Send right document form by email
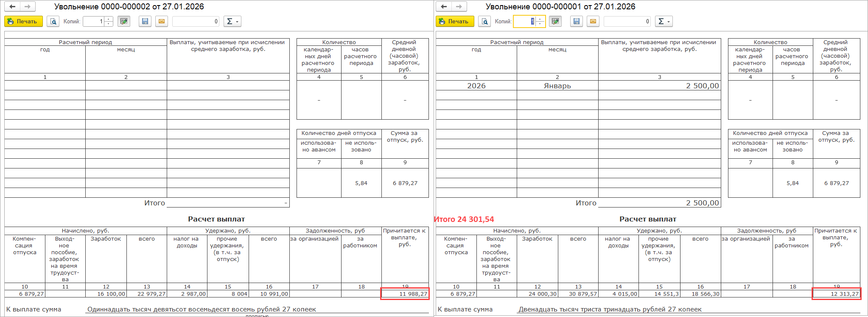The image size is (868, 317). click(x=593, y=21)
